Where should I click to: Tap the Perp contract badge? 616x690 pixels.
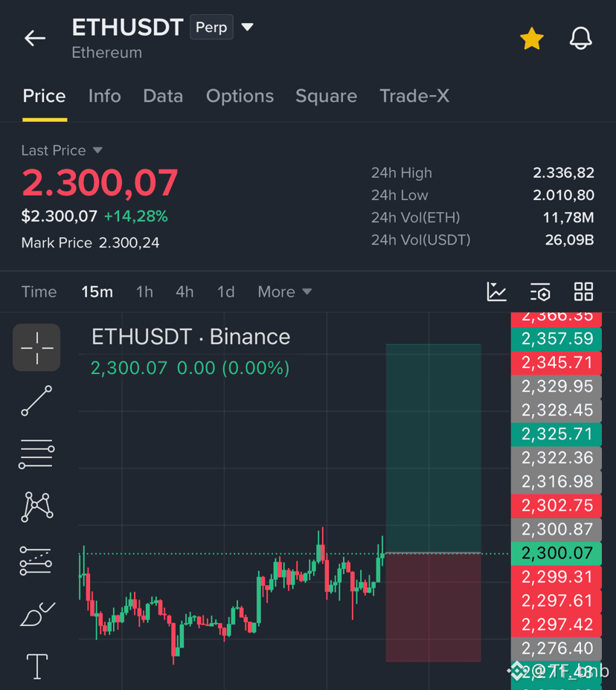(211, 28)
